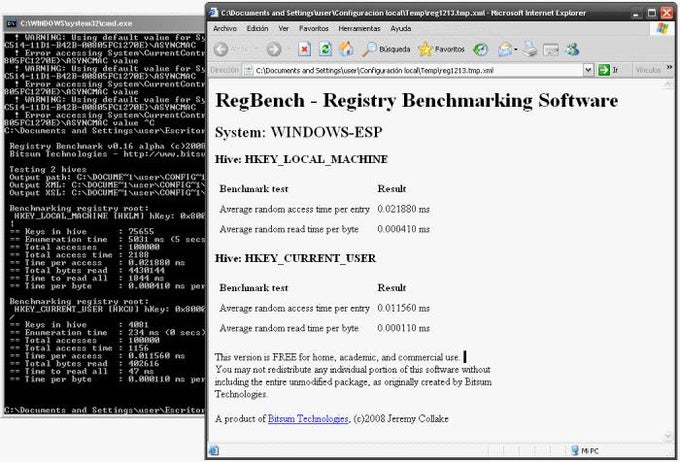This screenshot has height=462, width=680.
Task: Click the RegBench page heading
Action: pyautogui.click(x=417, y=101)
